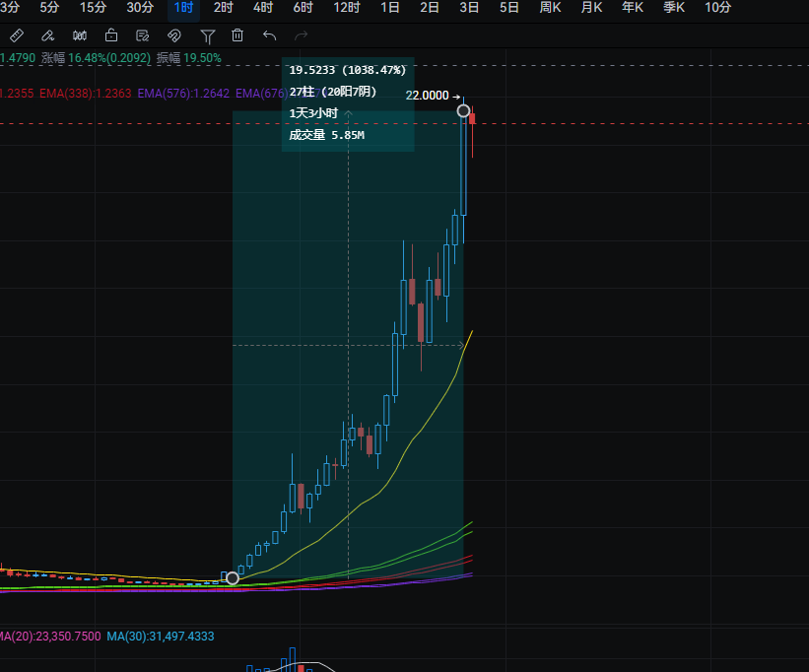Open the funnel filter icon
The width and height of the screenshot is (809, 672).
(x=207, y=36)
